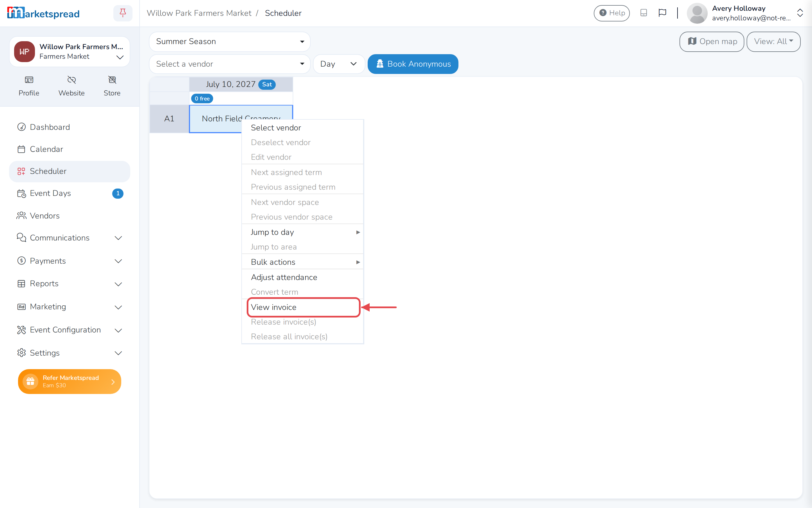Click the Settings gear icon
Image resolution: width=812 pixels, height=508 pixels.
[x=21, y=353]
